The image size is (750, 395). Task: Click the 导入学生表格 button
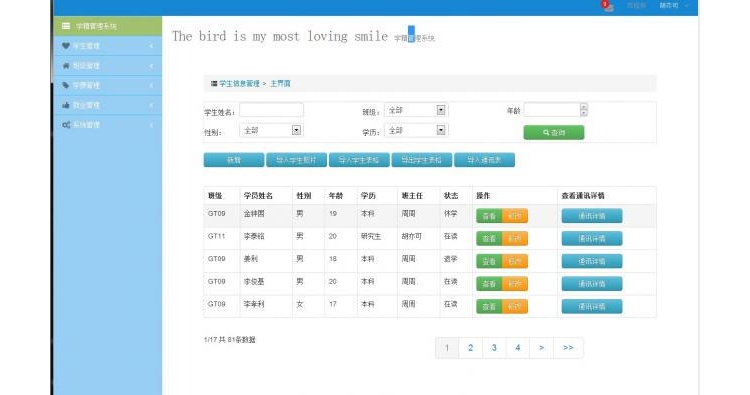click(x=359, y=160)
